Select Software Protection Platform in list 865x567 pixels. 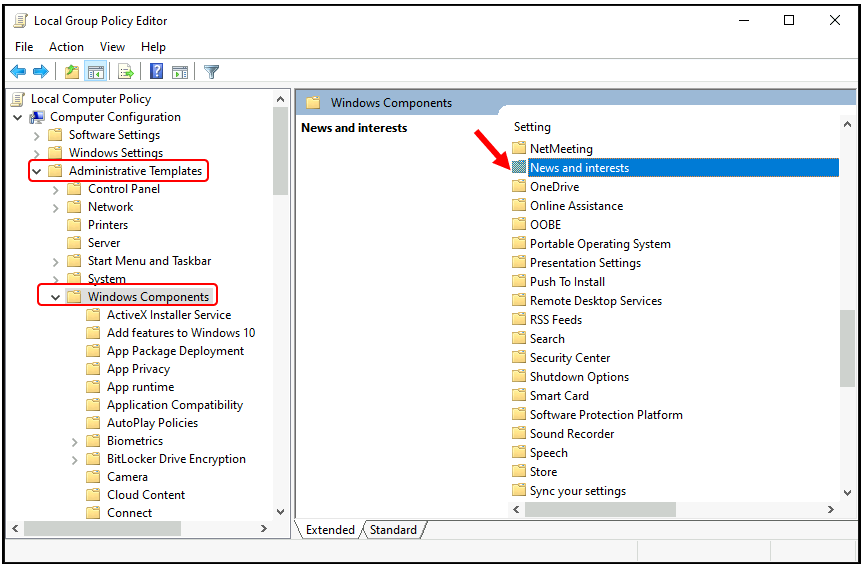pos(606,415)
